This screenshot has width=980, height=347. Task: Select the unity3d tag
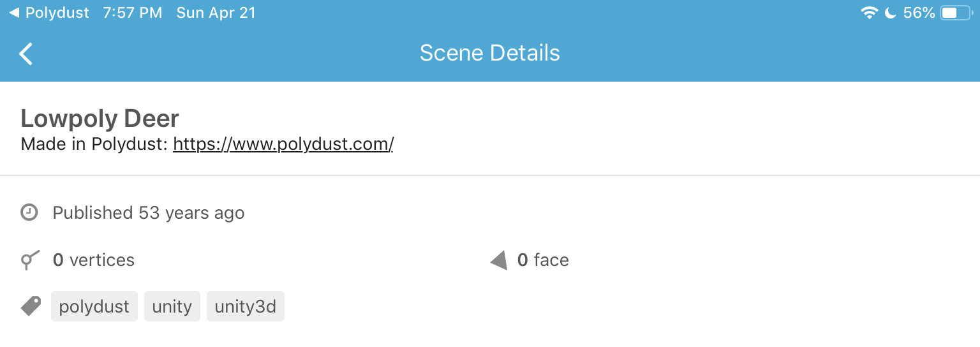[x=246, y=307]
